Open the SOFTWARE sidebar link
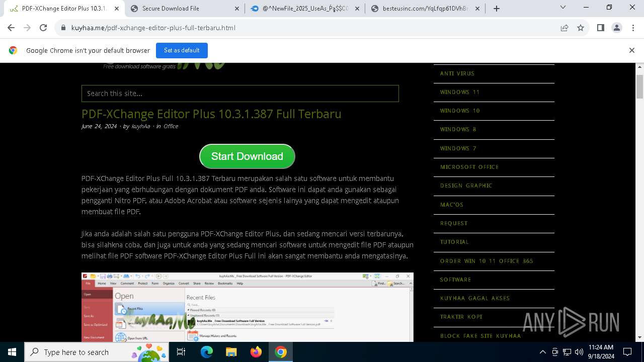This screenshot has width=644, height=362. [455, 280]
